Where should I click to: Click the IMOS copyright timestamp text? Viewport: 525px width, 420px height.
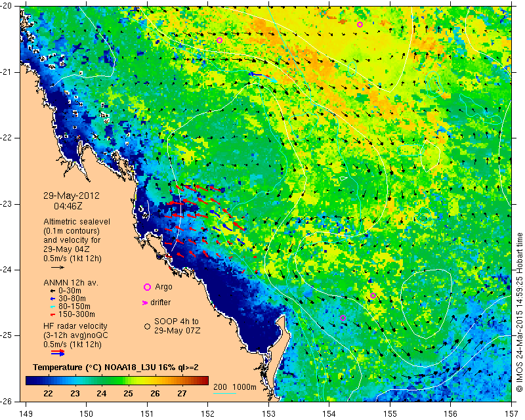point(519,312)
